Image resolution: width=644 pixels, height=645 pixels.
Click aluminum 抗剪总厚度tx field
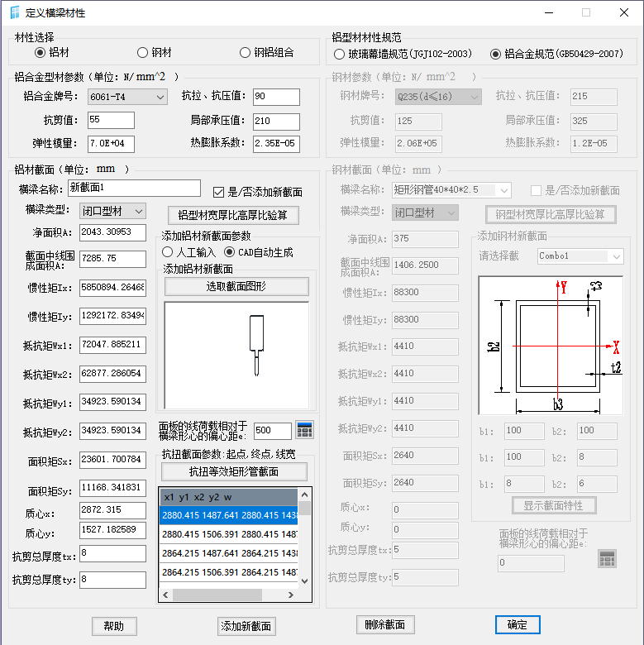pos(112,553)
